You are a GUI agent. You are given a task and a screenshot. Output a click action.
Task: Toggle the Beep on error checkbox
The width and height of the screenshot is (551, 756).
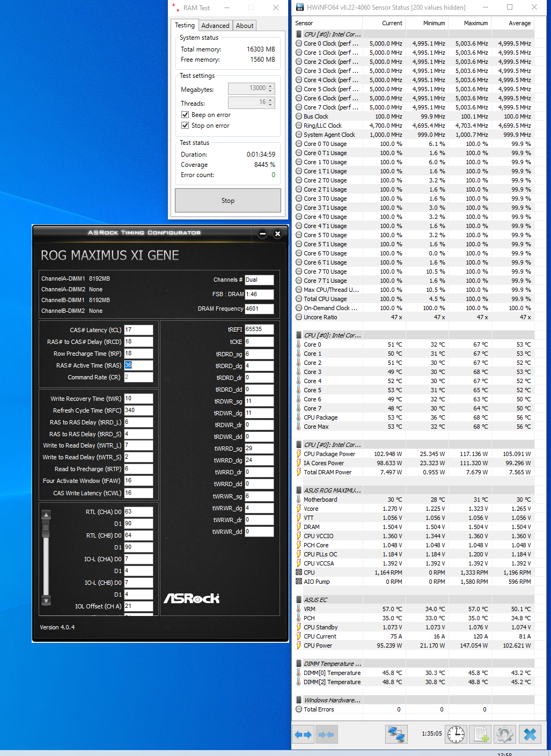185,115
